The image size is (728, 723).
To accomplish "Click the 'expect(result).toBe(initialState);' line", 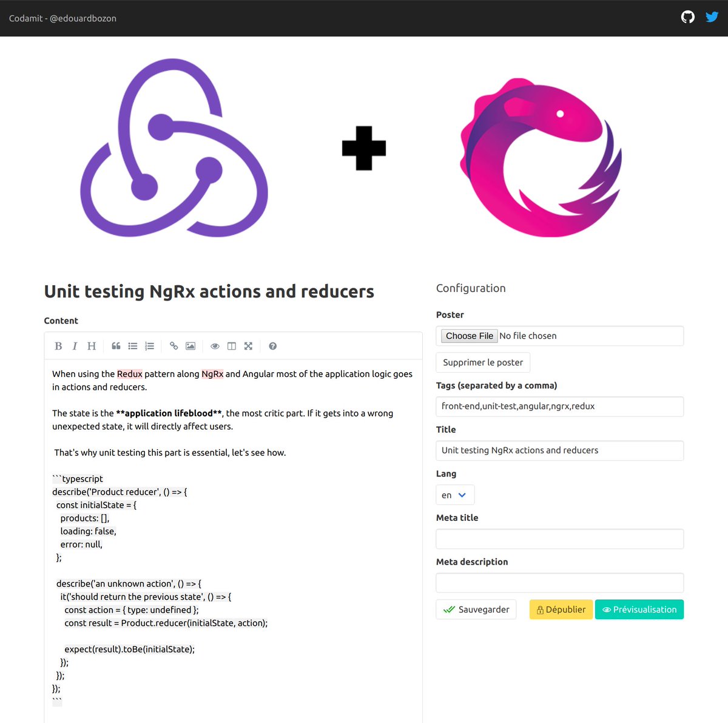I will click(130, 650).
